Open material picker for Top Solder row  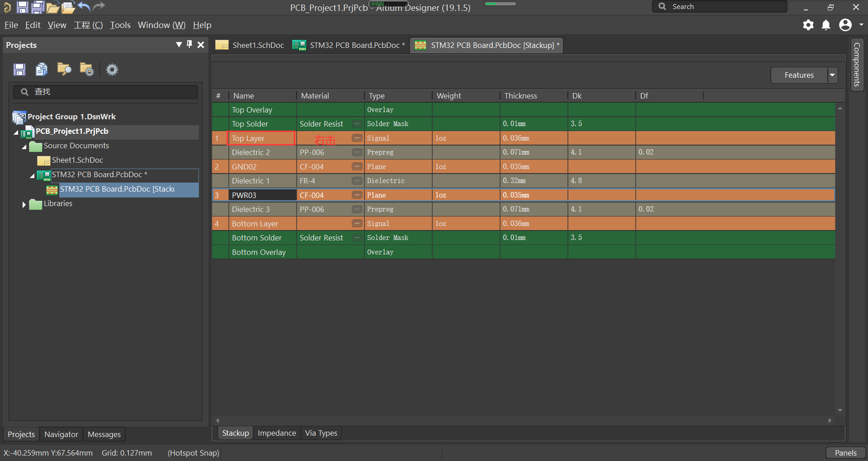(357, 124)
